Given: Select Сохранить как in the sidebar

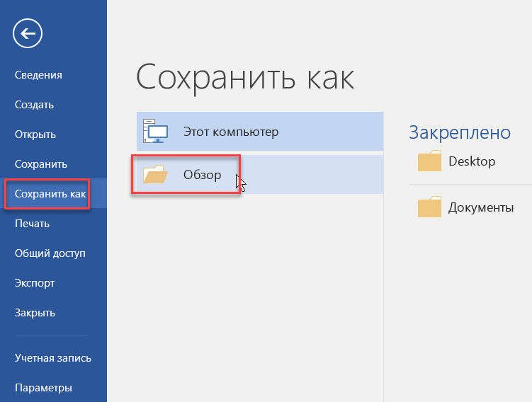Looking at the screenshot, I should point(50,194).
